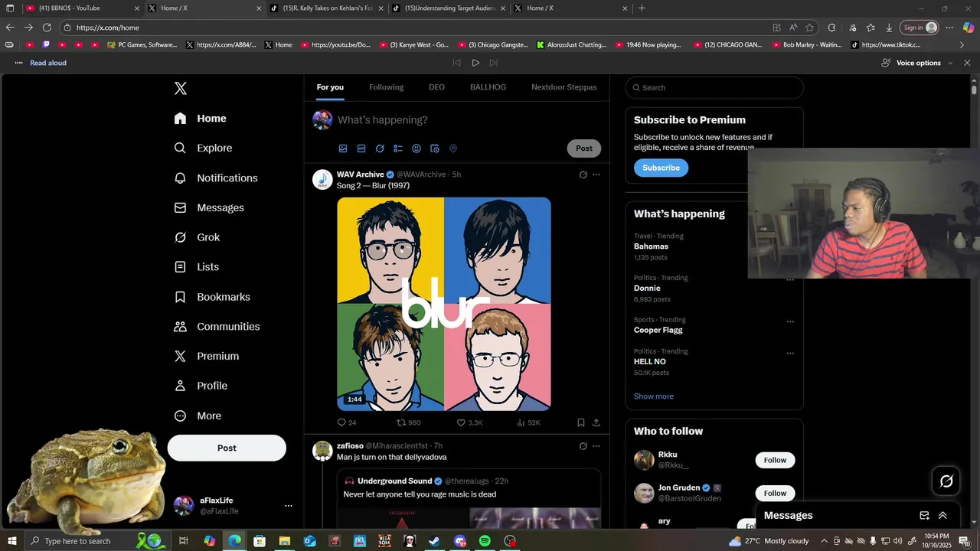Schedule post icon in composer
Screen dimensions: 980x551
(435, 148)
